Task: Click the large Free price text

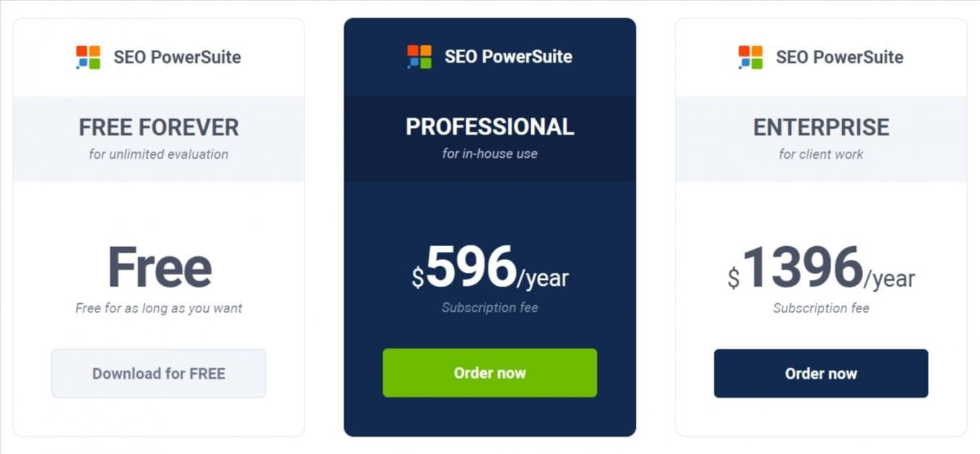Action: click(x=159, y=268)
